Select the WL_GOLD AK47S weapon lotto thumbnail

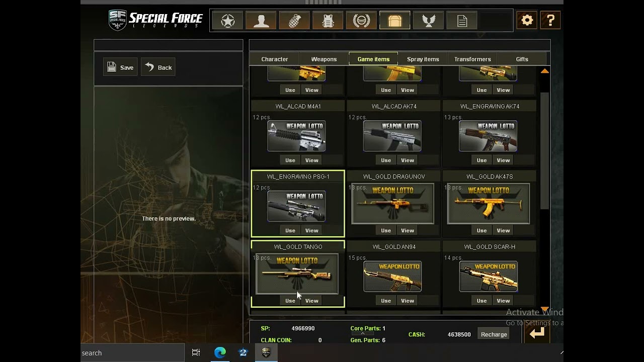tap(489, 204)
